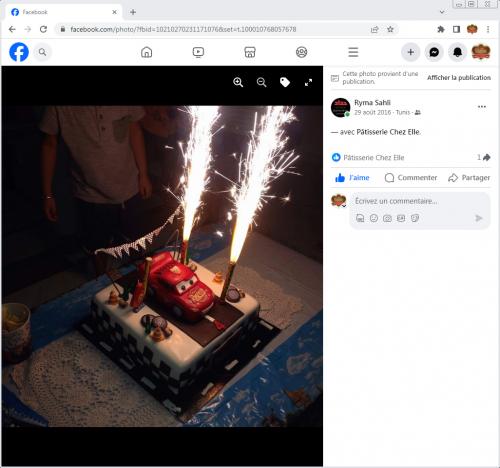The width and height of the screenshot is (500, 468).
Task: Open browser extensions puzzle icon
Action: [x=441, y=29]
